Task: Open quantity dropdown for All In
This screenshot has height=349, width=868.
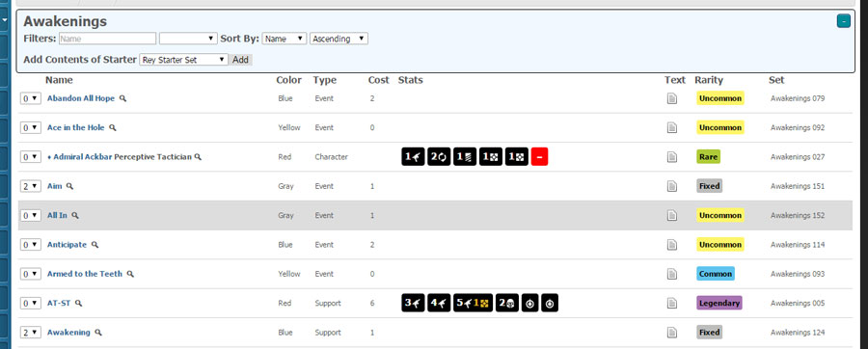Action: pyautogui.click(x=31, y=216)
